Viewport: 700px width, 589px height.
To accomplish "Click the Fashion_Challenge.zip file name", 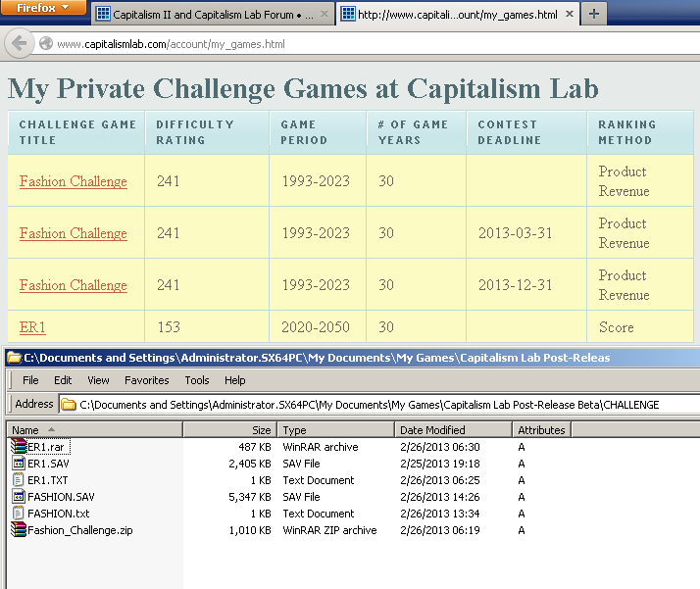I will click(x=80, y=530).
